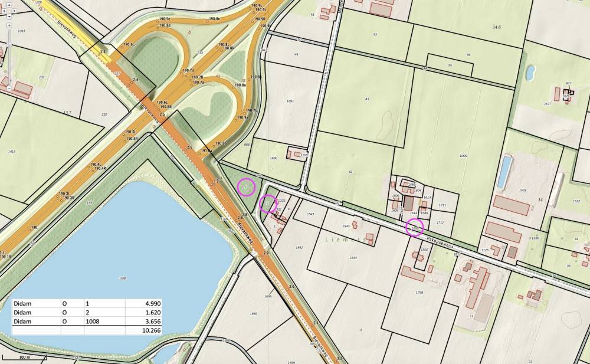Select parcel 1691 on the map
This screenshot has width=590, height=364.
[x=290, y=101]
